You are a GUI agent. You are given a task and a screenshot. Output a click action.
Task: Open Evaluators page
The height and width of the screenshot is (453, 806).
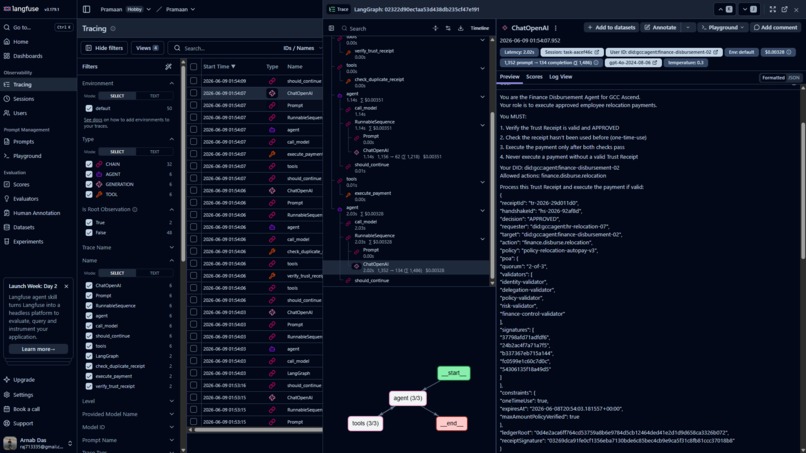pos(26,198)
